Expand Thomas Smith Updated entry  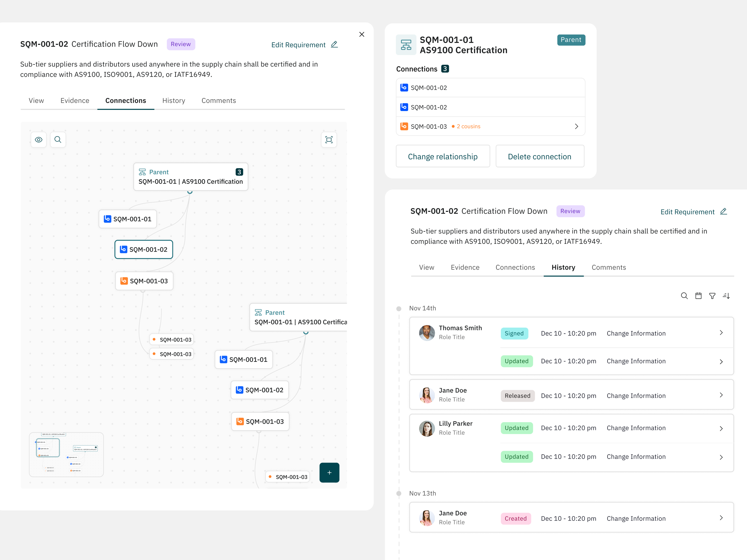tap(721, 362)
